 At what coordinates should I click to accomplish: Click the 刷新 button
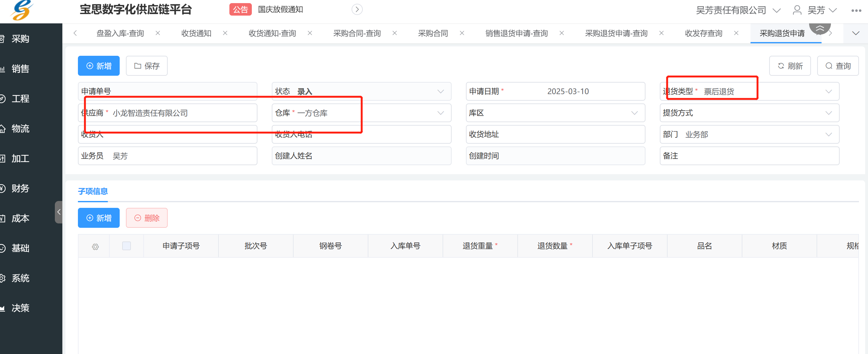tap(790, 66)
